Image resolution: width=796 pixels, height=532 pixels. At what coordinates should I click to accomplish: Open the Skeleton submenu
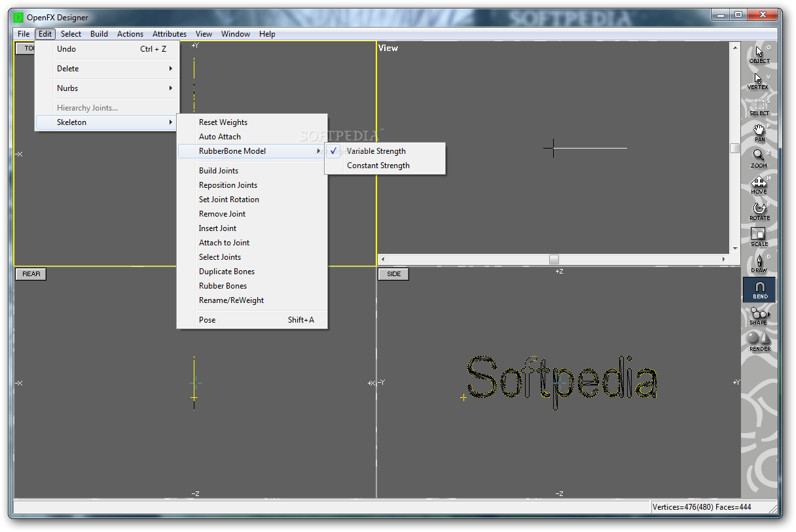[x=107, y=122]
